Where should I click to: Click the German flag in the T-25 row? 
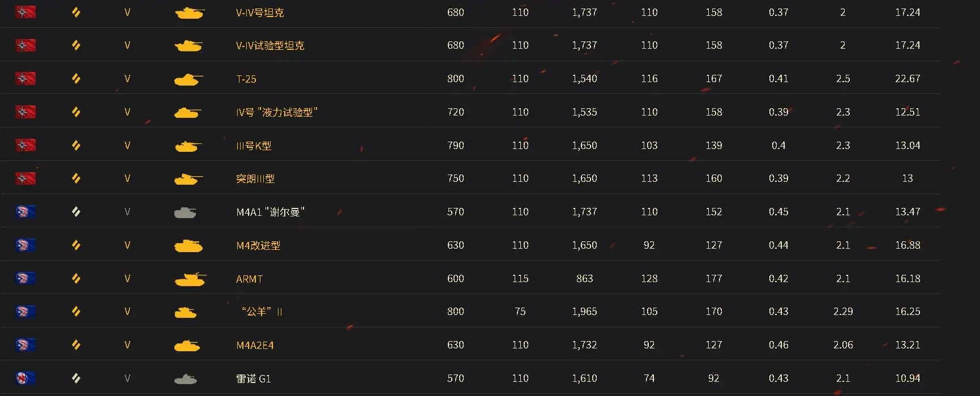[x=25, y=79]
